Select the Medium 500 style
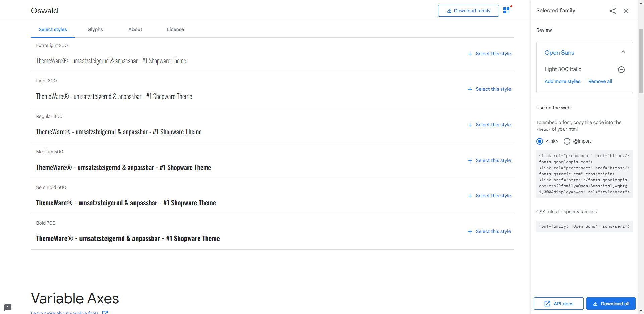The width and height of the screenshot is (644, 314). pos(489,160)
